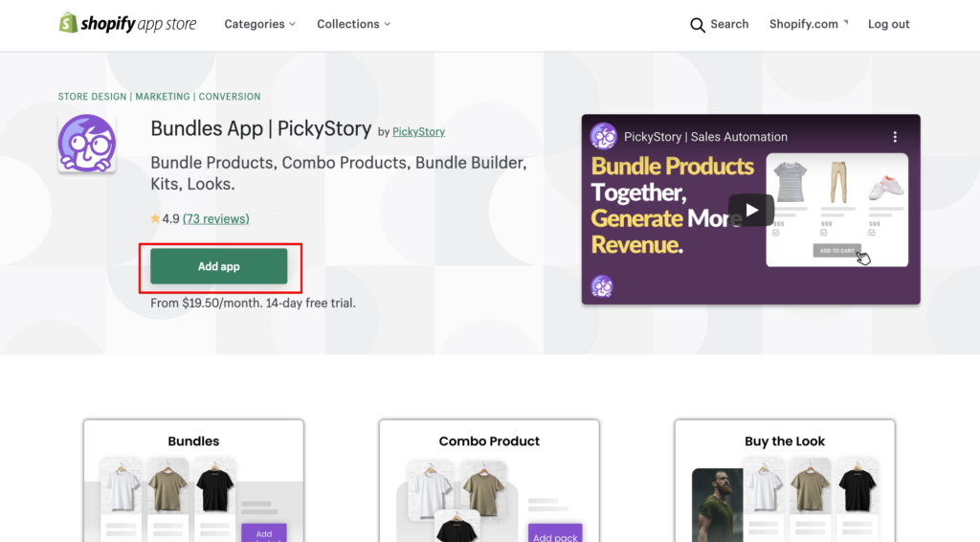Click the green Add app button
The height and width of the screenshot is (542, 980).
[219, 266]
